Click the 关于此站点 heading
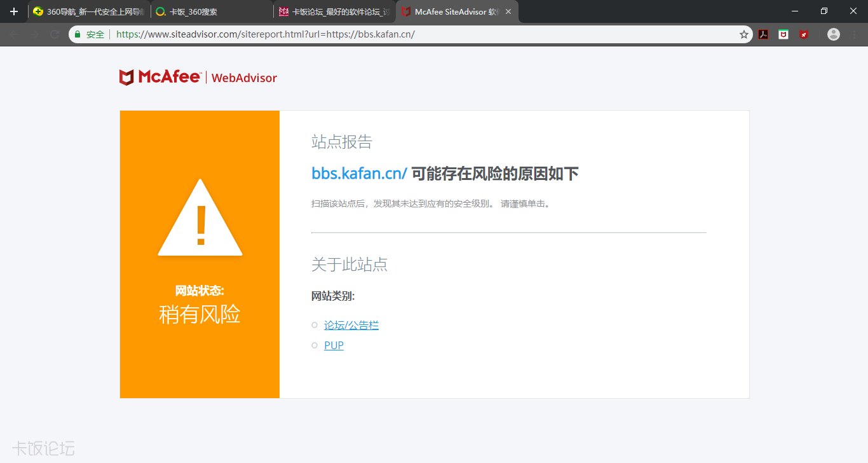 click(349, 265)
